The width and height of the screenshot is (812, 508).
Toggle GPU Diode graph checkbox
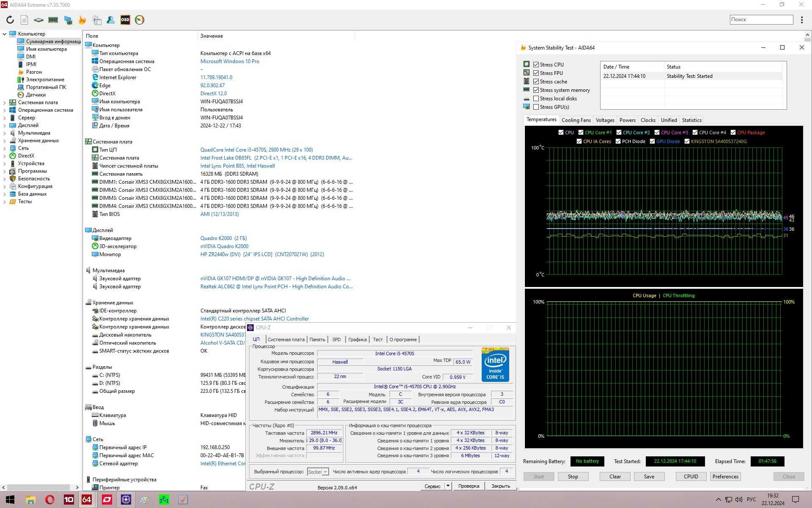652,141
